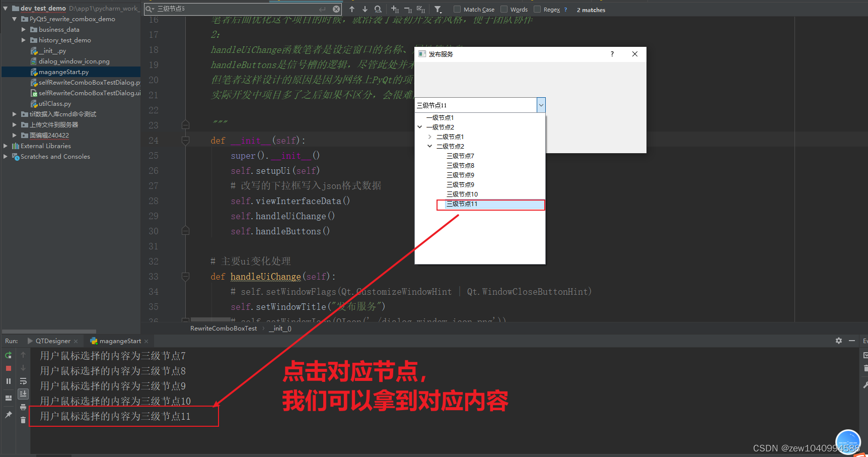Open the filter search results funnel

(x=437, y=9)
